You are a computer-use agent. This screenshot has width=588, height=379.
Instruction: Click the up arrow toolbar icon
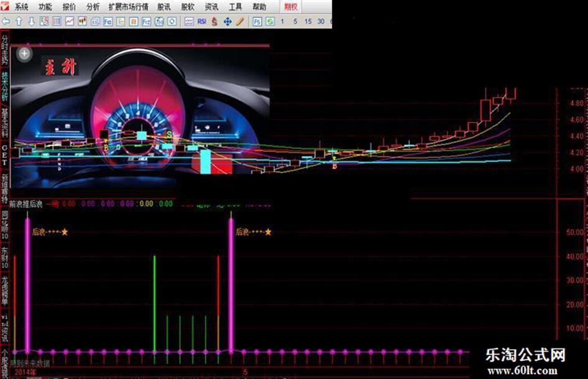click(x=19, y=21)
